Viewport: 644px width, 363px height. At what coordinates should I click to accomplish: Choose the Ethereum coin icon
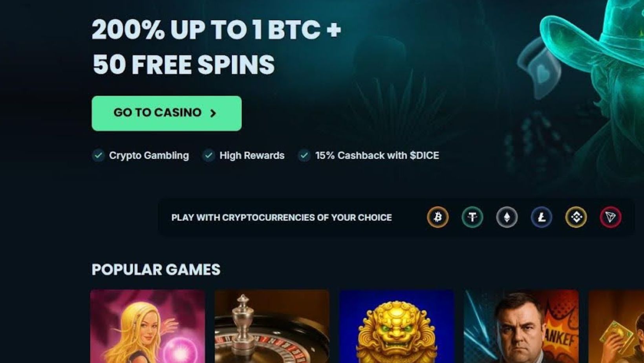[x=507, y=217]
